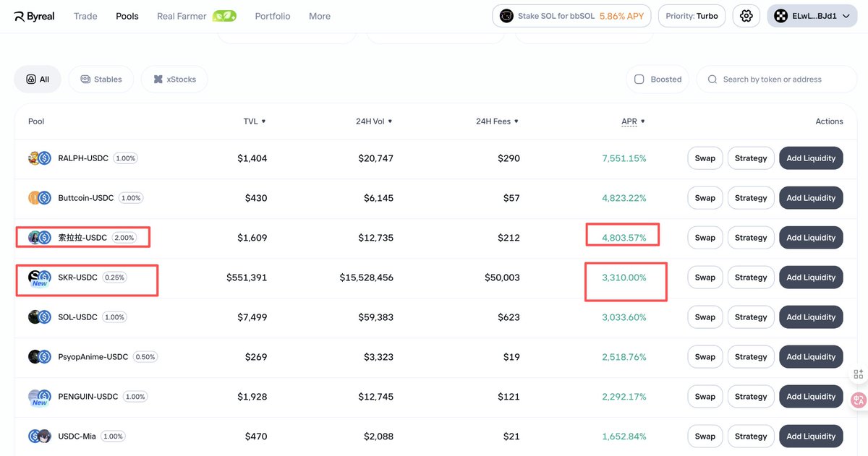868x456 pixels.
Task: Click Swap for Buttcoin-USDC pool
Action: pos(705,198)
